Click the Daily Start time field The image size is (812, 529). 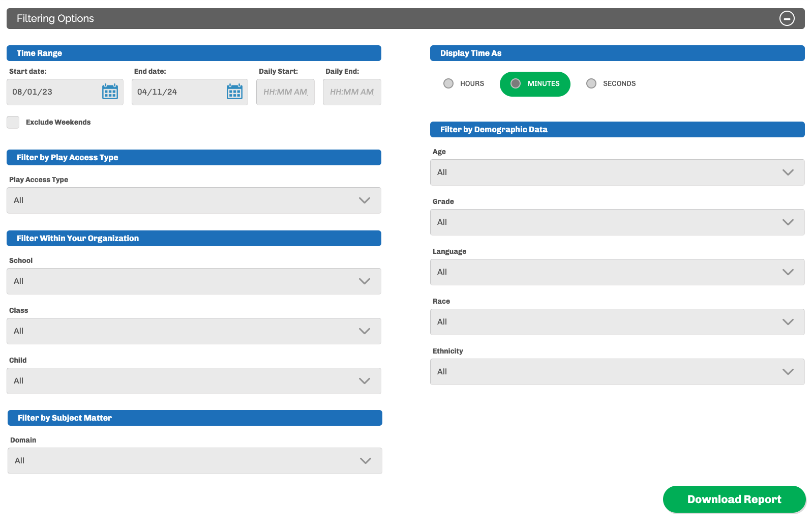[x=285, y=92]
